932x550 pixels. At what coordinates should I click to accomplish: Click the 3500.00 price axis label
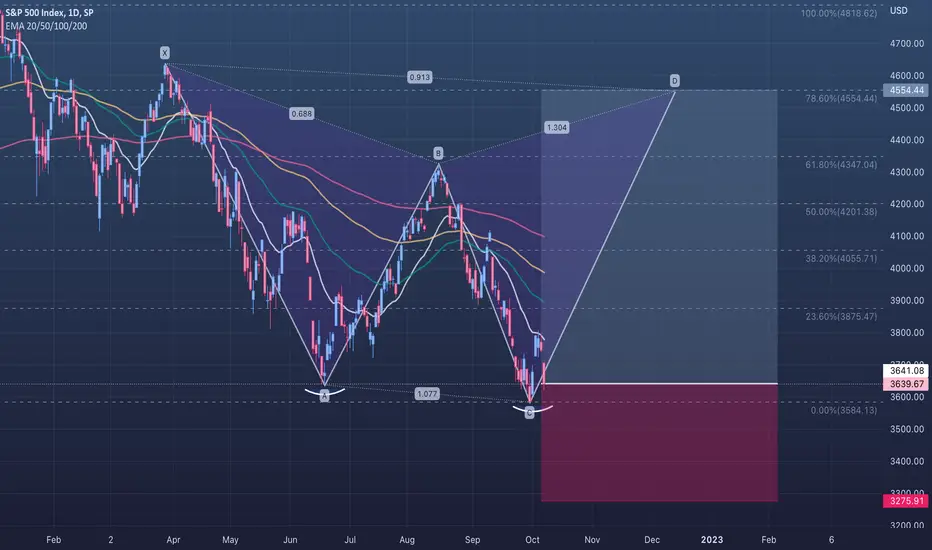[x=906, y=429]
